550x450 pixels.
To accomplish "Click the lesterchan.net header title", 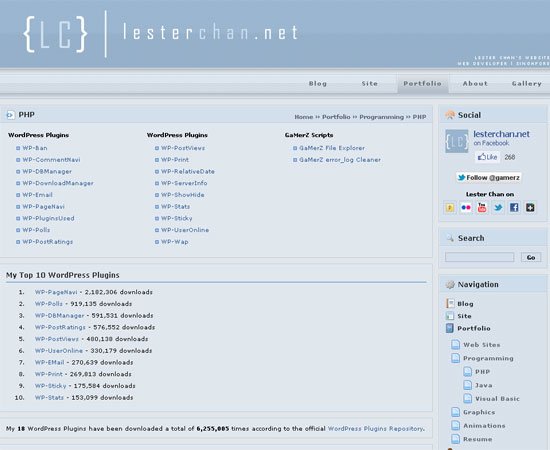I will tap(210, 32).
